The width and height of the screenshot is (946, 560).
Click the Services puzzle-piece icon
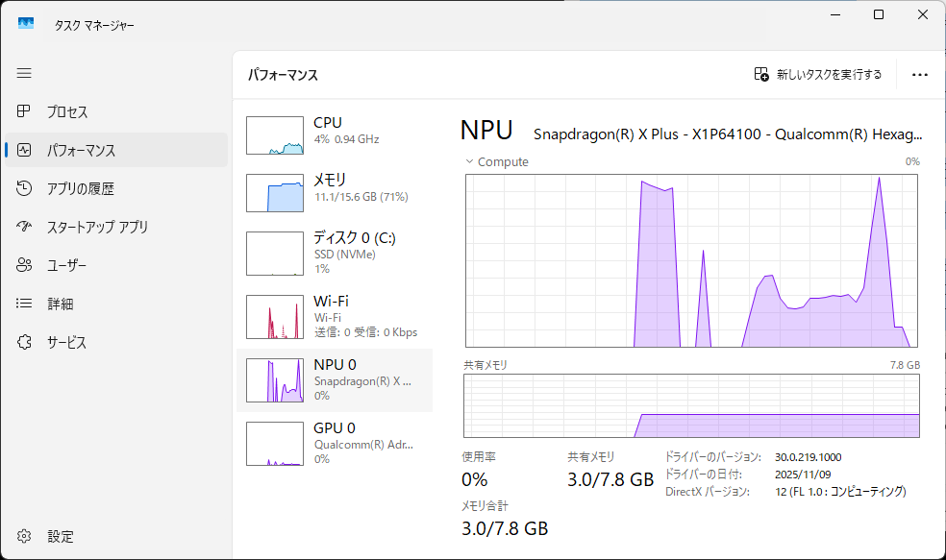point(25,343)
